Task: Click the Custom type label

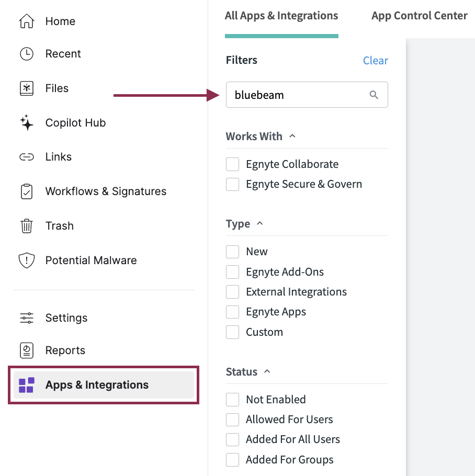Action: (264, 332)
